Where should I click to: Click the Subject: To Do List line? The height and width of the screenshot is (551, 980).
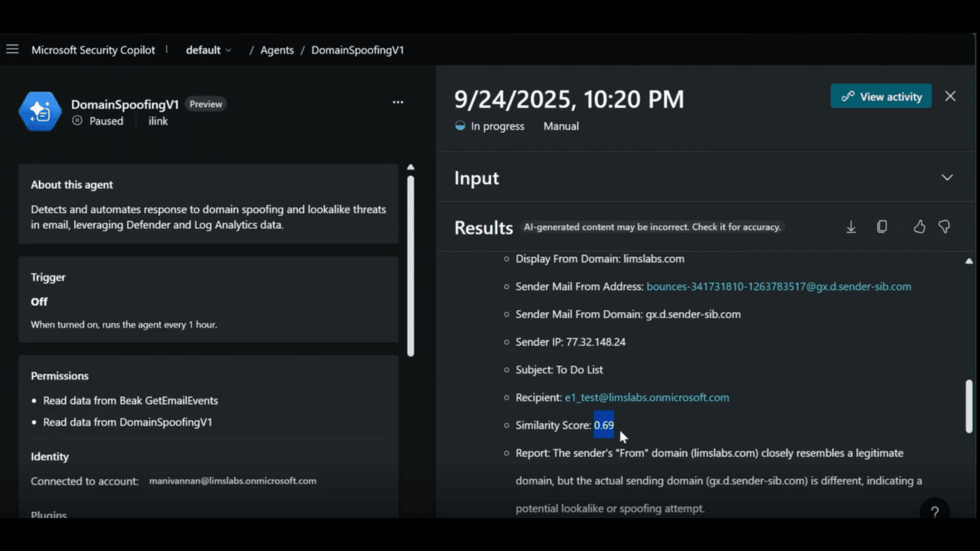pos(559,370)
